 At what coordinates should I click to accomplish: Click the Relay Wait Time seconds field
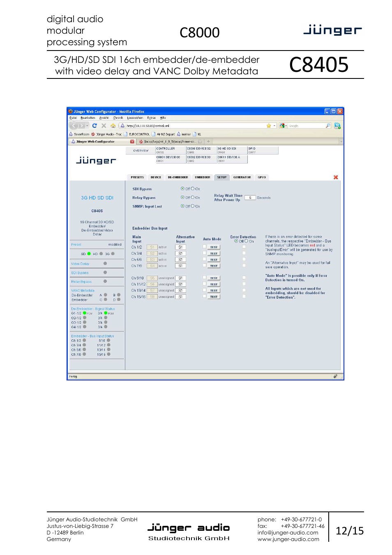point(250,198)
